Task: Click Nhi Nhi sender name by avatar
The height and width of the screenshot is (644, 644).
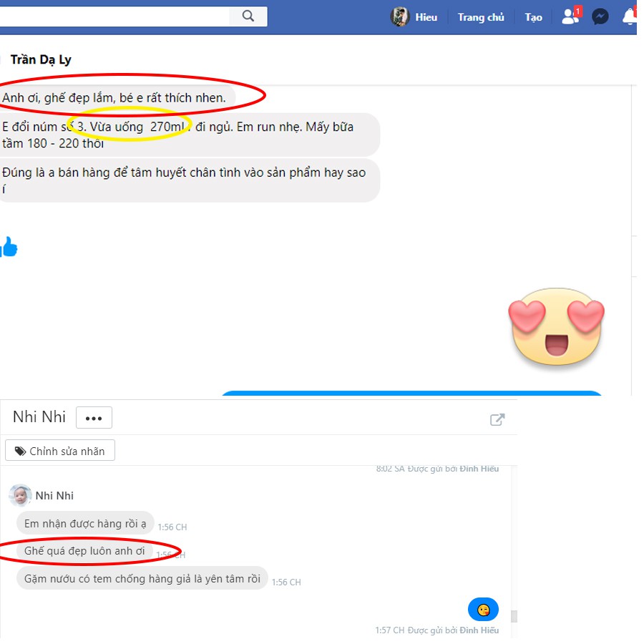Action: (54, 496)
